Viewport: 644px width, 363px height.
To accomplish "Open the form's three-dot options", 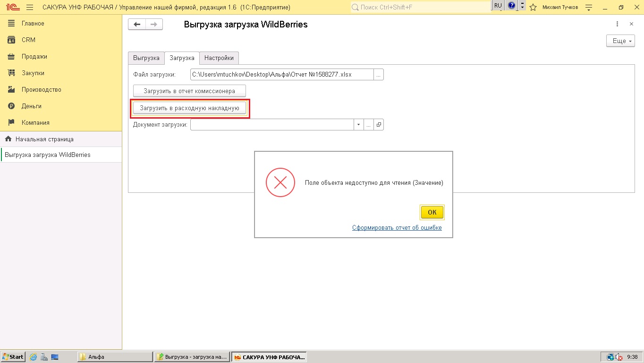I will (x=617, y=24).
